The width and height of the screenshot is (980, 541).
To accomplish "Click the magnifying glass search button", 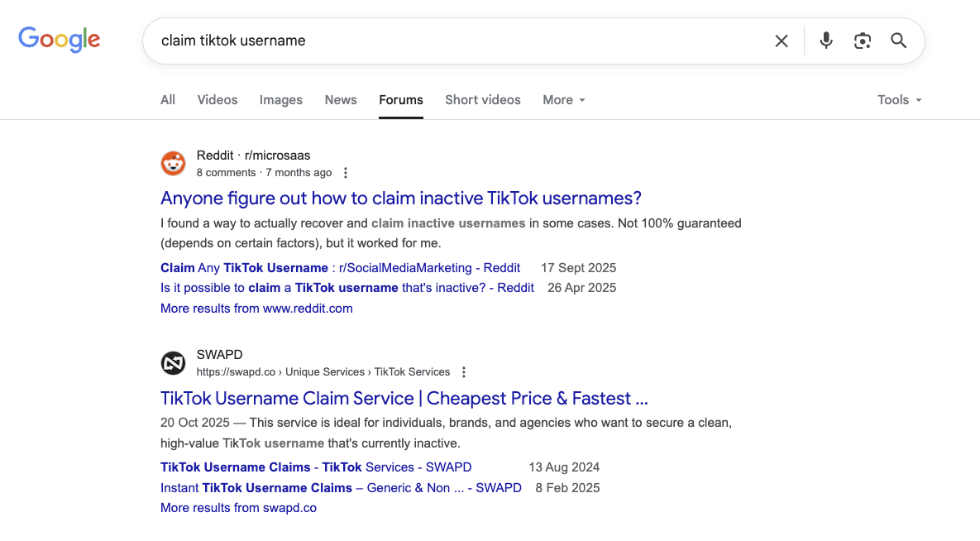I will point(899,41).
